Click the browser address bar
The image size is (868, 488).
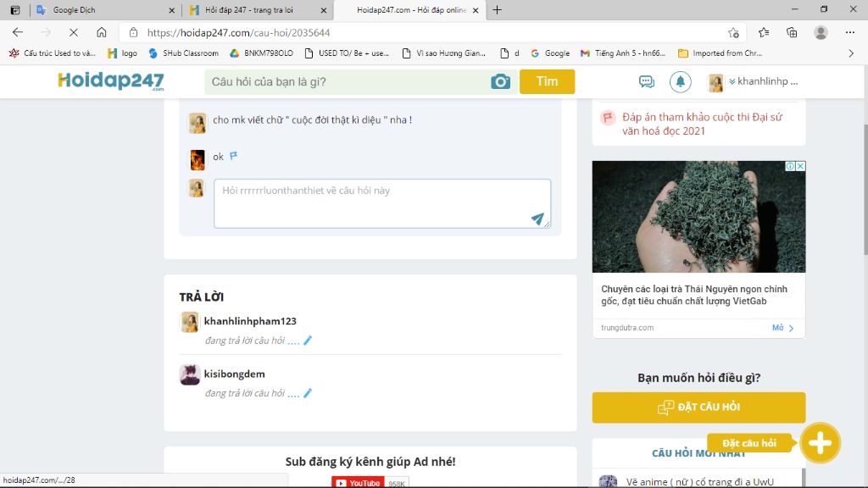431,33
